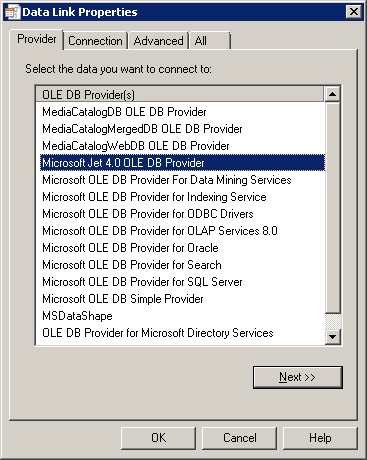Open Help for this dialog
Image resolution: width=367 pixels, height=460 pixels.
(320, 438)
